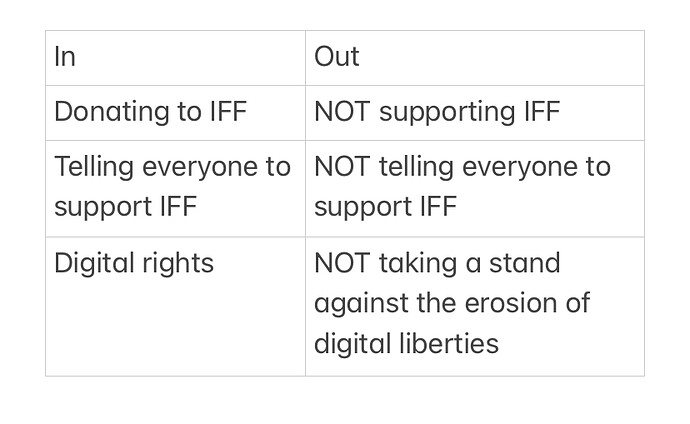
Task: Select the "Digital rights" cell
Action: point(175,305)
